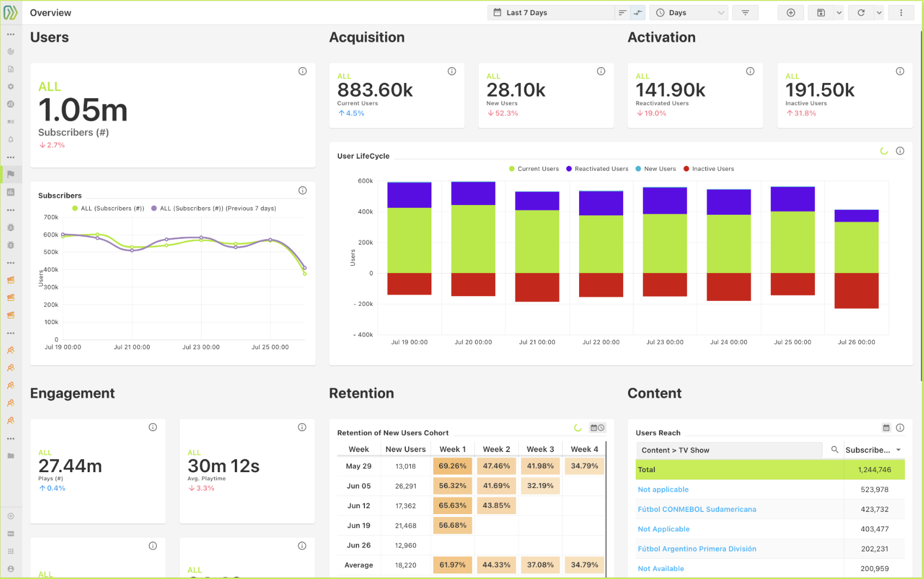Toggle Inactive Users legend series
This screenshot has height=579, width=924.
(709, 169)
